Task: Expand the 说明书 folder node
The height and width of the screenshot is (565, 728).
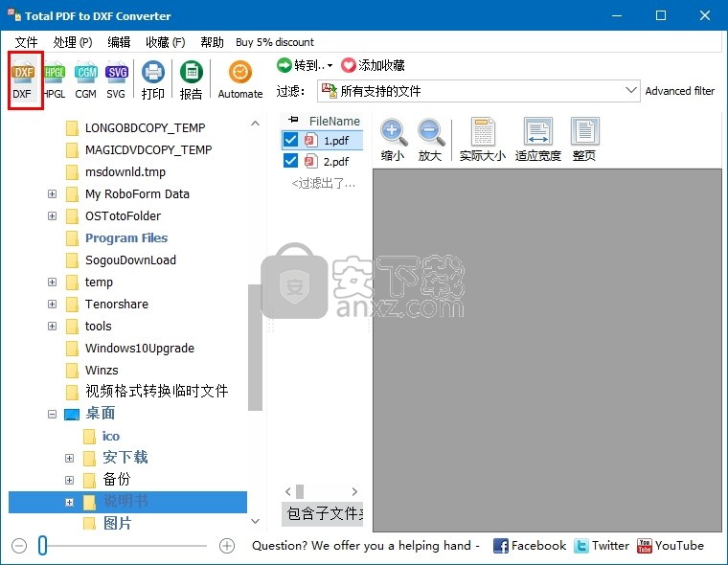Action: 69,502
